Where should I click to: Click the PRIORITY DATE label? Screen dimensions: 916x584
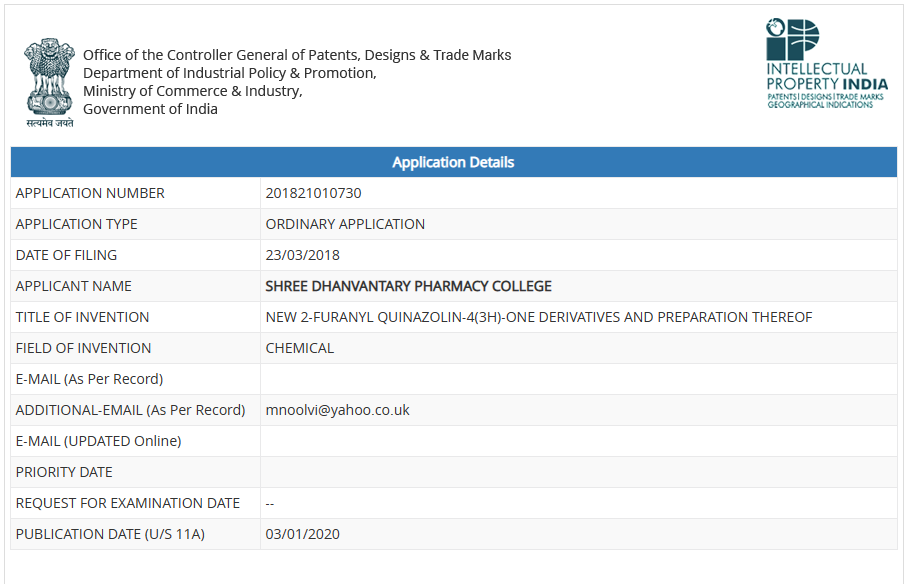[x=64, y=472]
